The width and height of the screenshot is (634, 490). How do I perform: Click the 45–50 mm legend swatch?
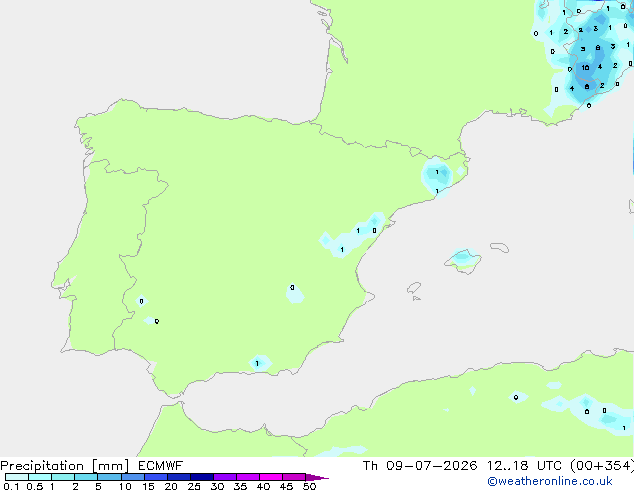[x=294, y=477]
